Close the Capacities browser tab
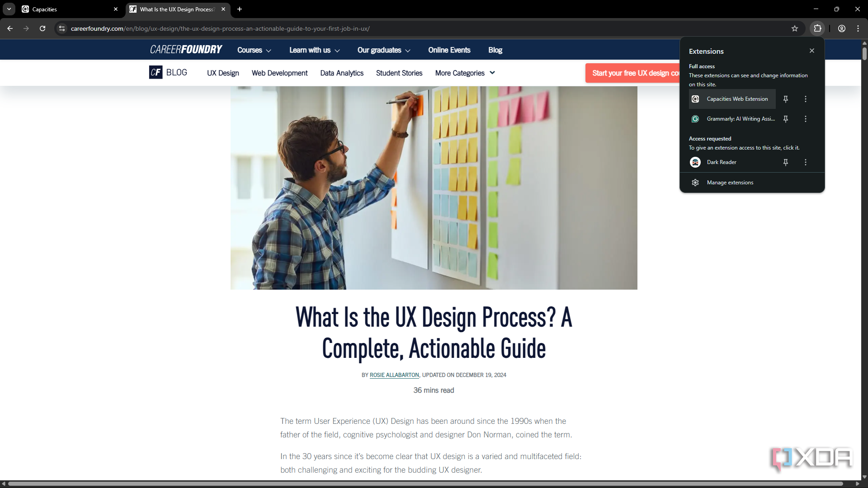 116,9
